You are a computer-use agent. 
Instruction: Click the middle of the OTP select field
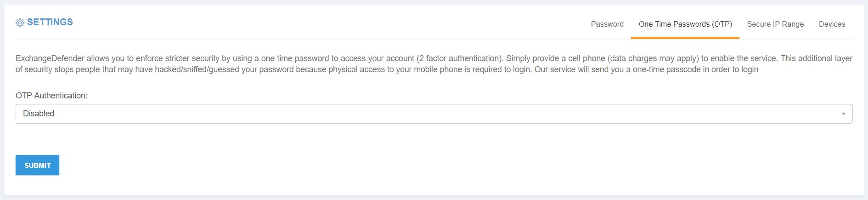[434, 114]
